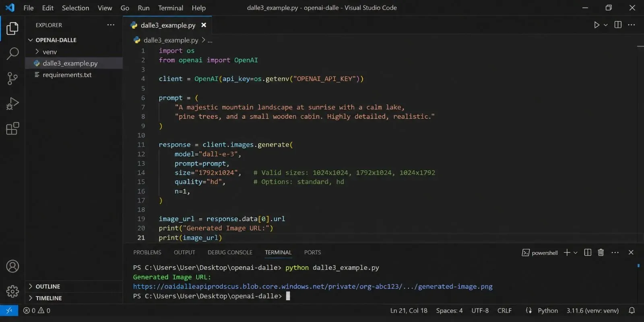Open the Extensions view icon
644x322 pixels.
point(12,128)
